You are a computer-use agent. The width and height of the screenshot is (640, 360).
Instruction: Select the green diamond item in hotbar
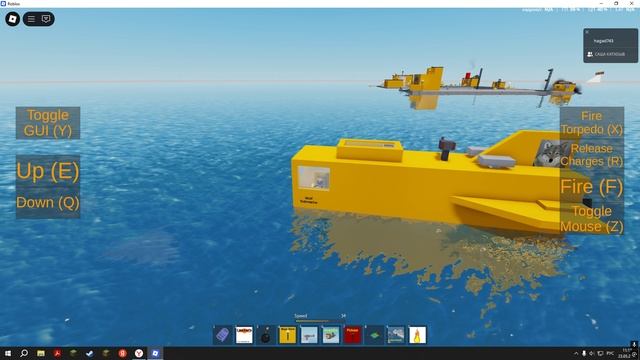point(374,335)
